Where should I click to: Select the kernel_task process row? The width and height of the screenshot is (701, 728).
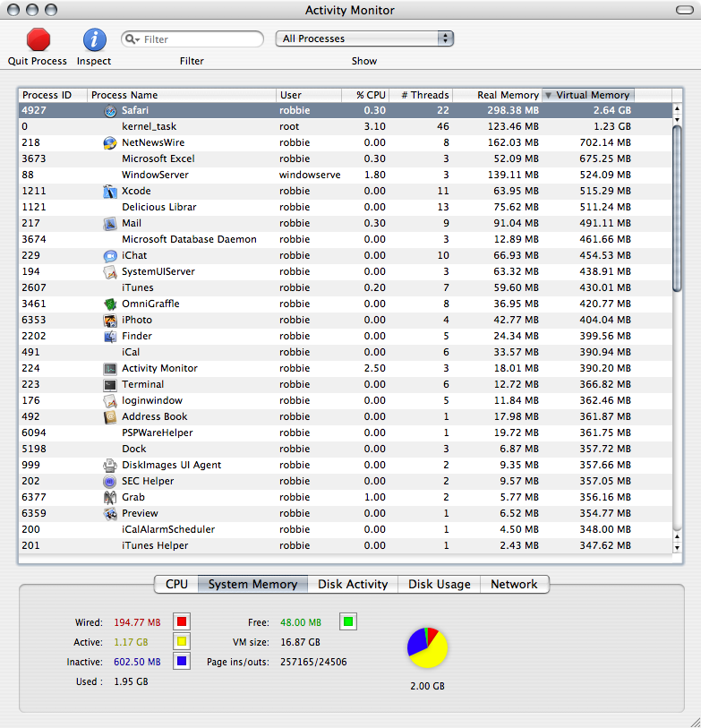[346, 126]
